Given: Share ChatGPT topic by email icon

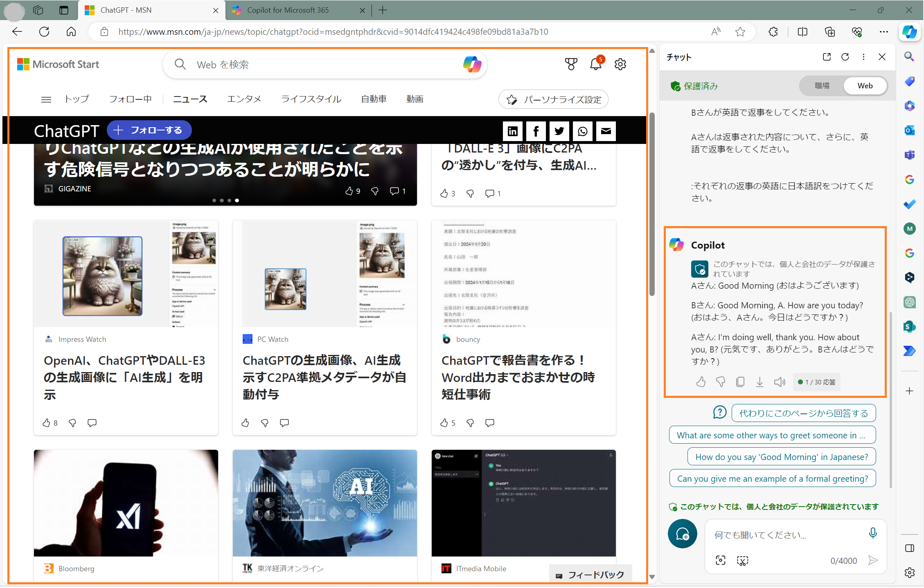Looking at the screenshot, I should pos(606,131).
